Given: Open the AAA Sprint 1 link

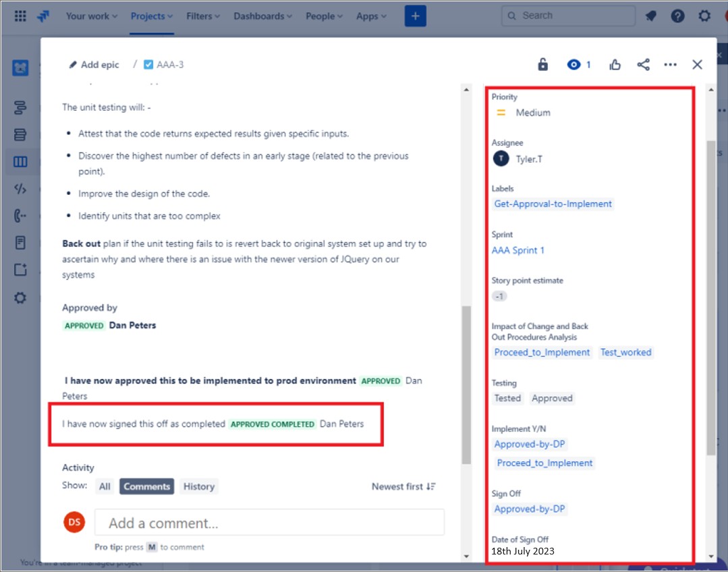Looking at the screenshot, I should coord(517,250).
